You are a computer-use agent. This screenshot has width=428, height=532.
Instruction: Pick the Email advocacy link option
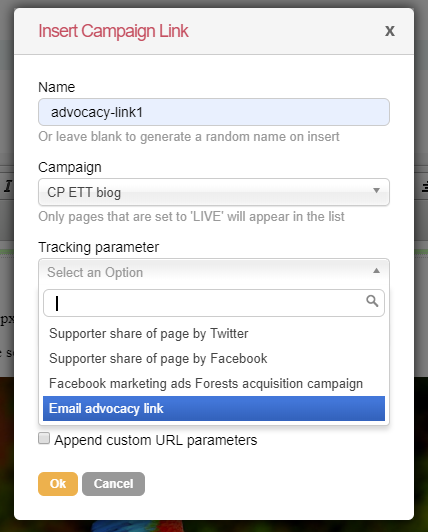[x=214, y=408]
